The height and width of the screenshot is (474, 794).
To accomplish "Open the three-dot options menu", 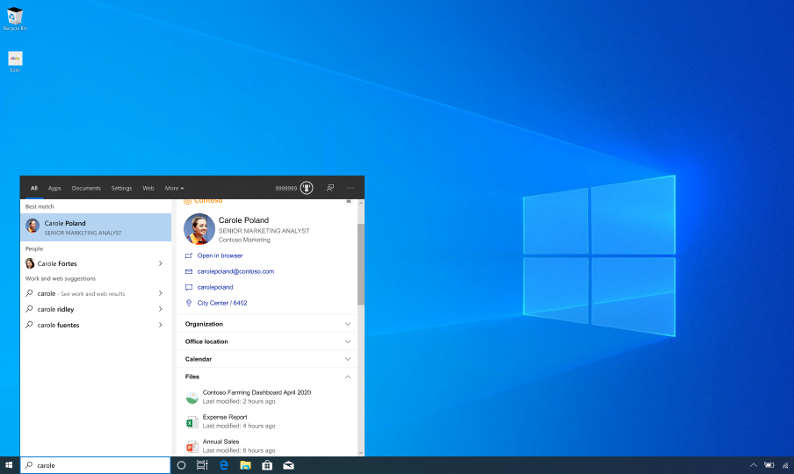I will pyautogui.click(x=350, y=188).
